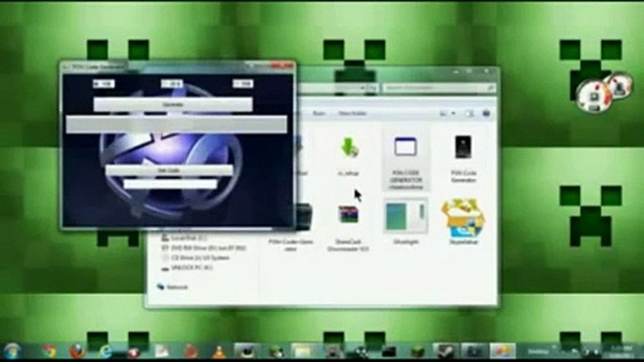
Task: Select the third radio option in PSN generator
Action: [243, 84]
